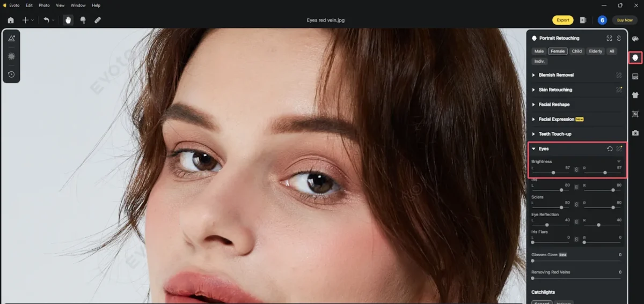Viewport: 644px width, 304px height.
Task: Select the Child filter chip
Action: (577, 51)
